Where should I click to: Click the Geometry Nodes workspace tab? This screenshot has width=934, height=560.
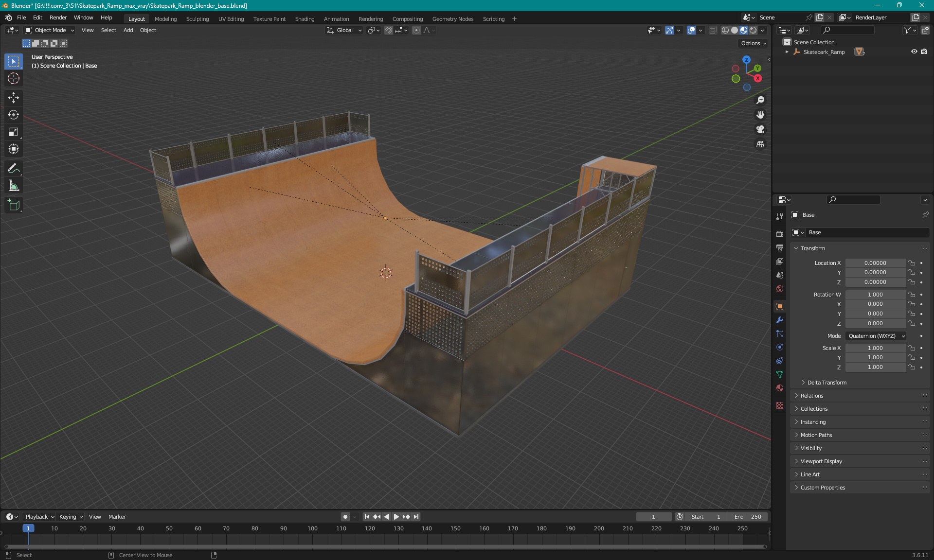(x=452, y=18)
